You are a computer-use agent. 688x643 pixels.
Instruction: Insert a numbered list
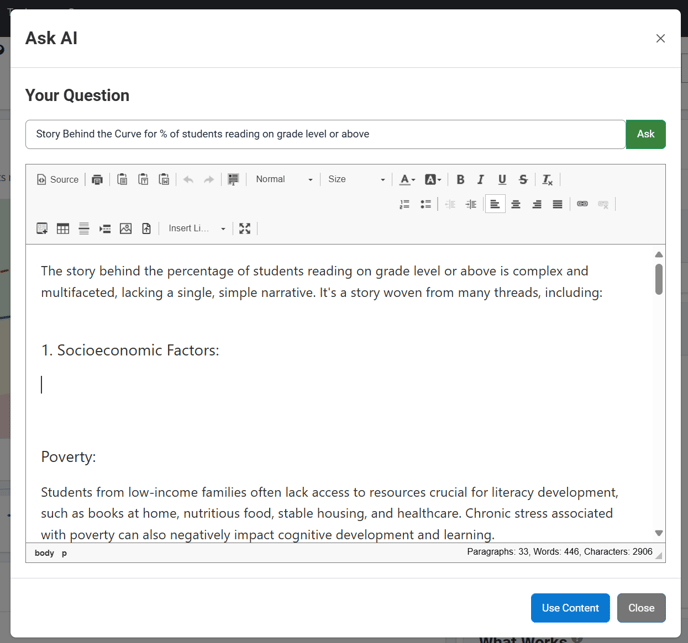coord(405,204)
